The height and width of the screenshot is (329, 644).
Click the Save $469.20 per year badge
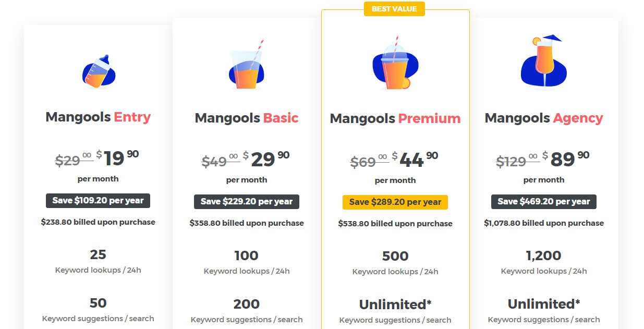coord(543,201)
